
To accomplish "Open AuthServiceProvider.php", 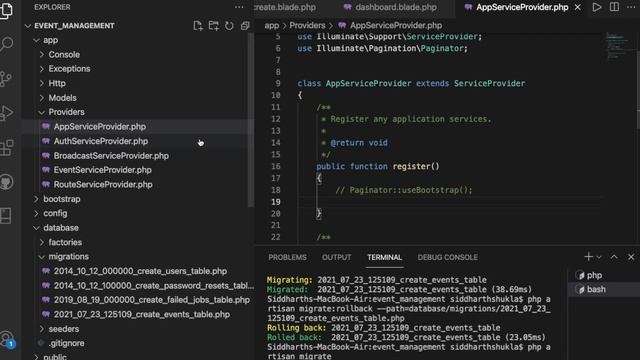I will pyautogui.click(x=101, y=141).
